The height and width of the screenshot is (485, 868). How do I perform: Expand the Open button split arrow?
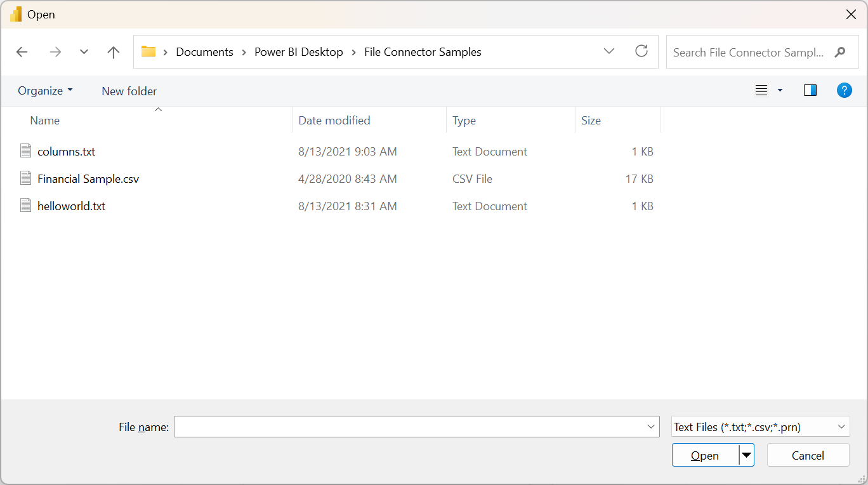point(747,455)
